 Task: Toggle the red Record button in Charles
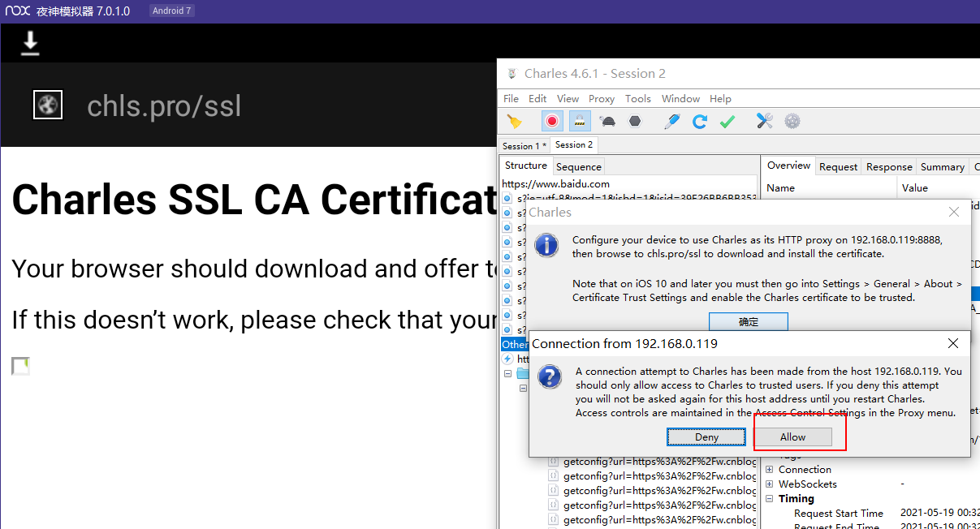click(x=552, y=122)
